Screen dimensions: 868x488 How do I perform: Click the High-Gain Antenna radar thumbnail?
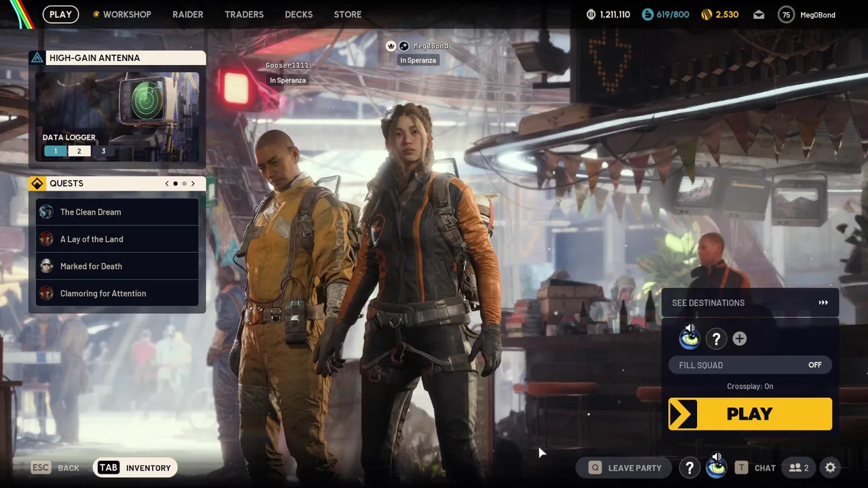coord(117,117)
